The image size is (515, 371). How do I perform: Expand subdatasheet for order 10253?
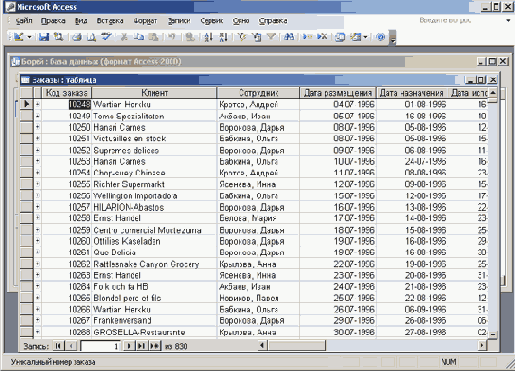38,161
